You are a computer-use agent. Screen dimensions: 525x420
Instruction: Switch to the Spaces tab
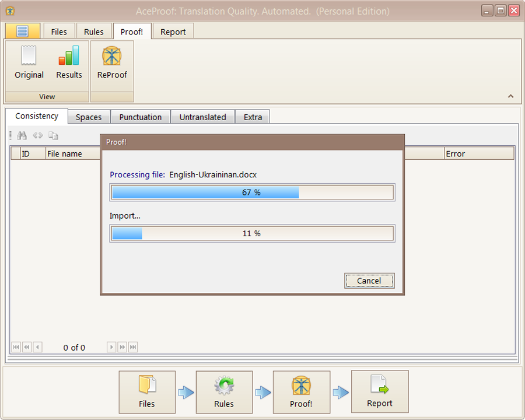click(x=88, y=117)
